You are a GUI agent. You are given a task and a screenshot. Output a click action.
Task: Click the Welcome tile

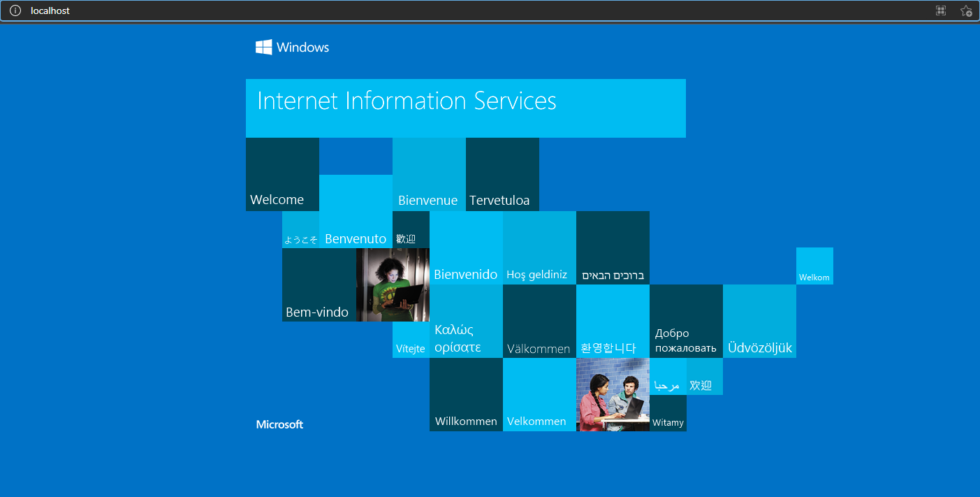[x=282, y=174]
